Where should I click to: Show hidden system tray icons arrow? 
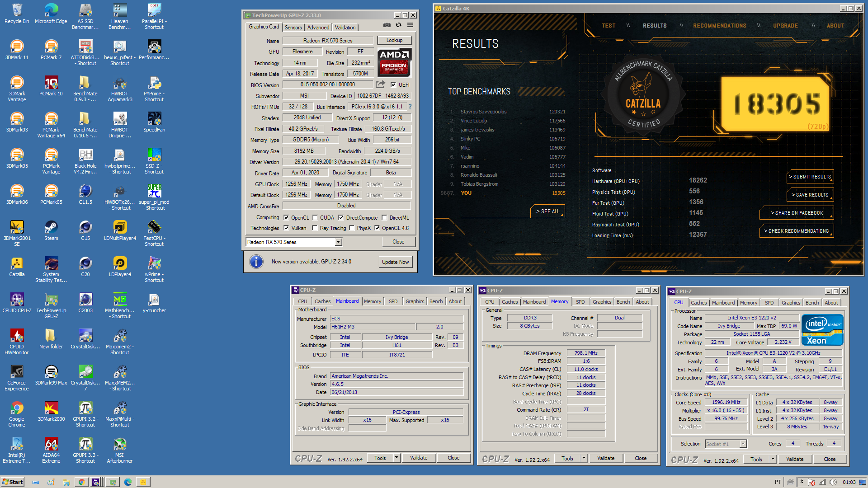point(802,482)
